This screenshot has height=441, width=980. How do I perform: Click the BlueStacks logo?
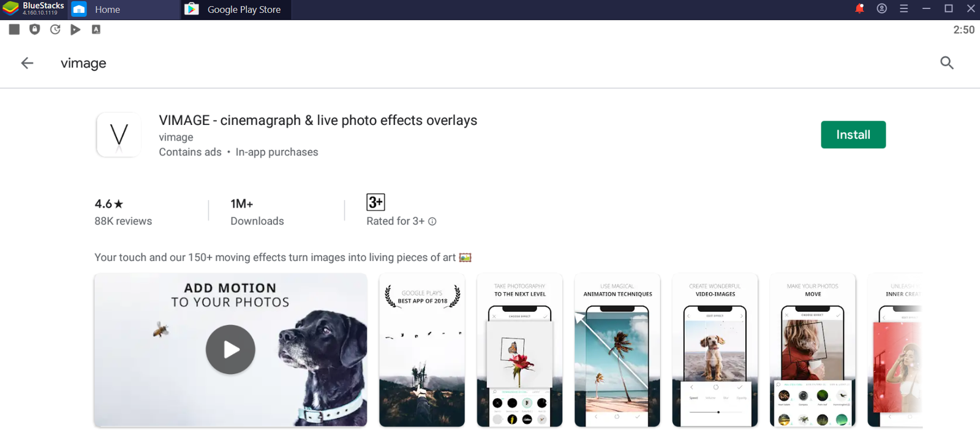pyautogui.click(x=11, y=9)
